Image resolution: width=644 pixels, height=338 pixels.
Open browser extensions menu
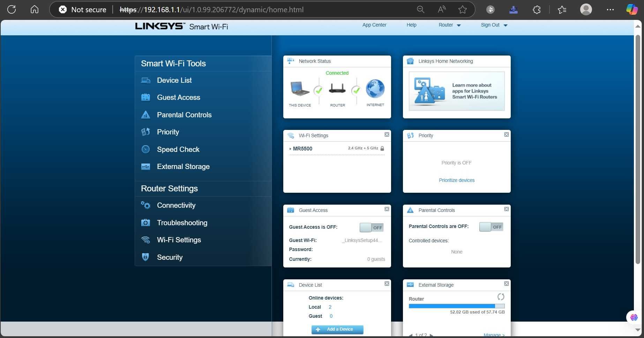coord(537,9)
